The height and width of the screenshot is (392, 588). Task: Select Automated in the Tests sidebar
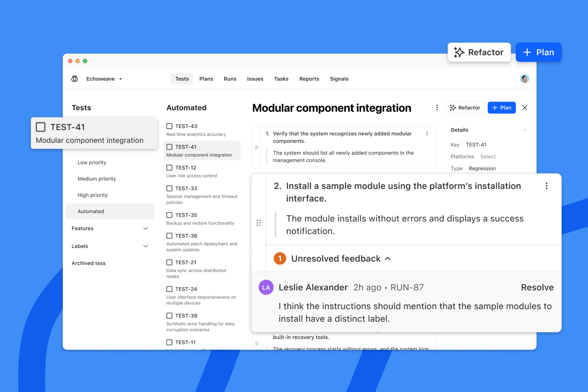point(91,211)
